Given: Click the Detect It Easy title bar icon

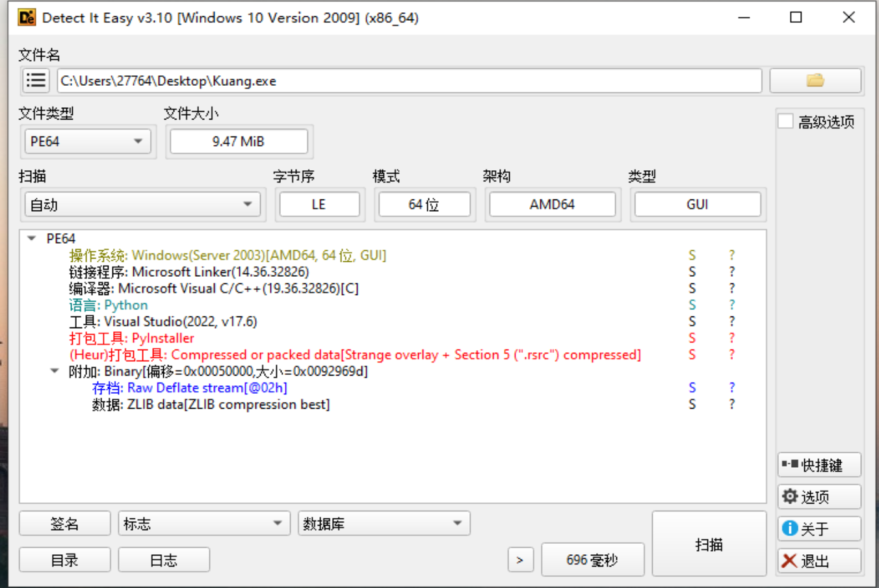Looking at the screenshot, I should point(27,18).
